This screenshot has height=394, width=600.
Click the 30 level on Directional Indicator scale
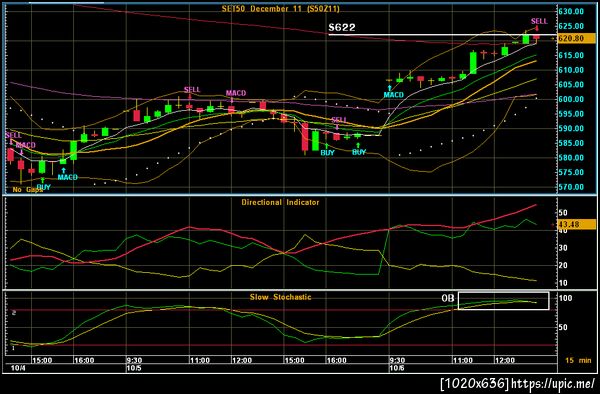tap(563, 248)
